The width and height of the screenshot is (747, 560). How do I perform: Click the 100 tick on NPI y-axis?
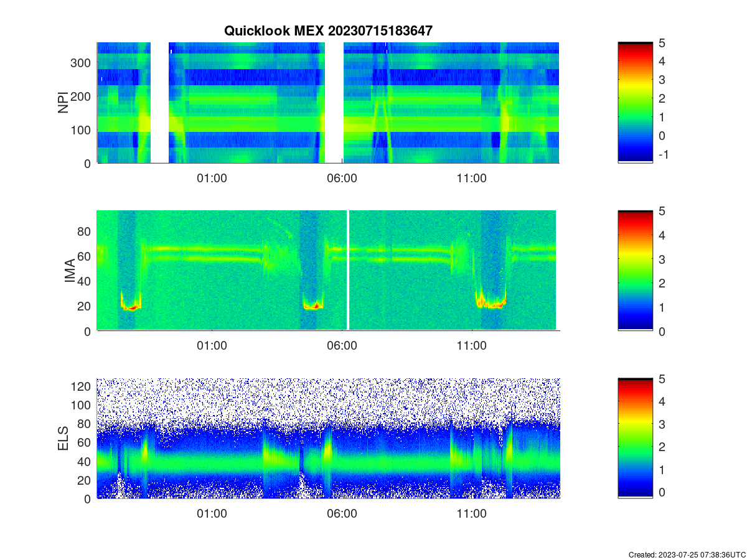(x=82, y=129)
